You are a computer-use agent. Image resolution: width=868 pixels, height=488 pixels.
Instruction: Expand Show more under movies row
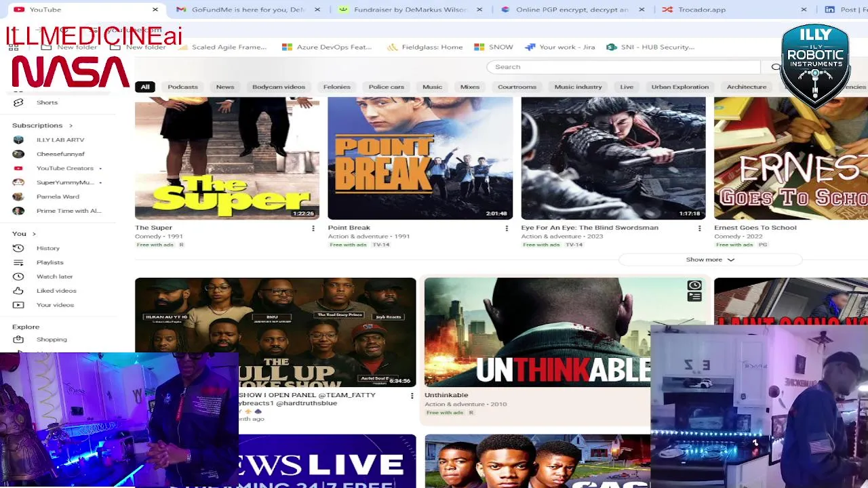coord(710,260)
